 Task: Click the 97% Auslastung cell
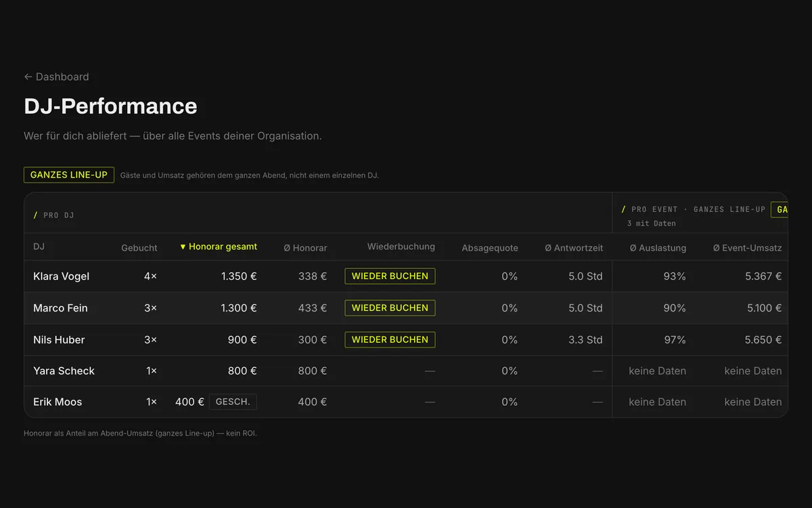click(675, 340)
